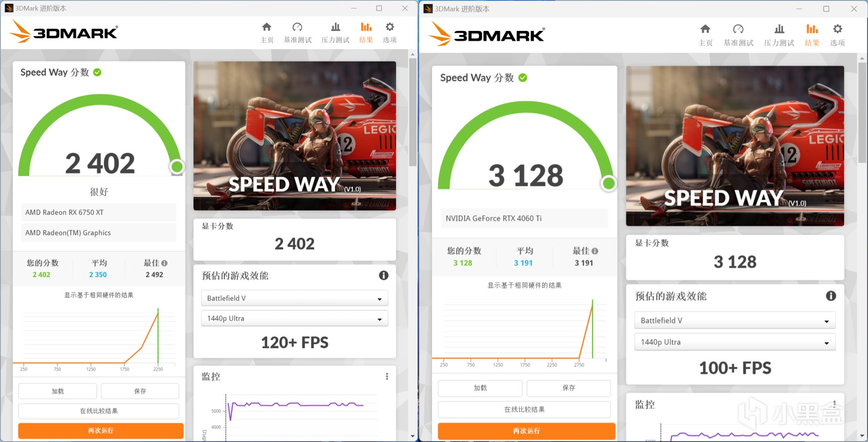Click 加载 button in right window
This screenshot has width=868, height=442.
(480, 388)
